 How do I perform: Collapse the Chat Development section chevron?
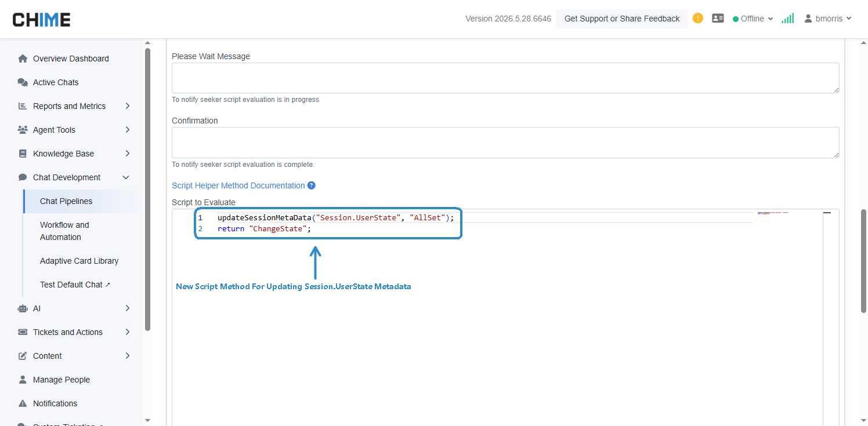point(126,177)
